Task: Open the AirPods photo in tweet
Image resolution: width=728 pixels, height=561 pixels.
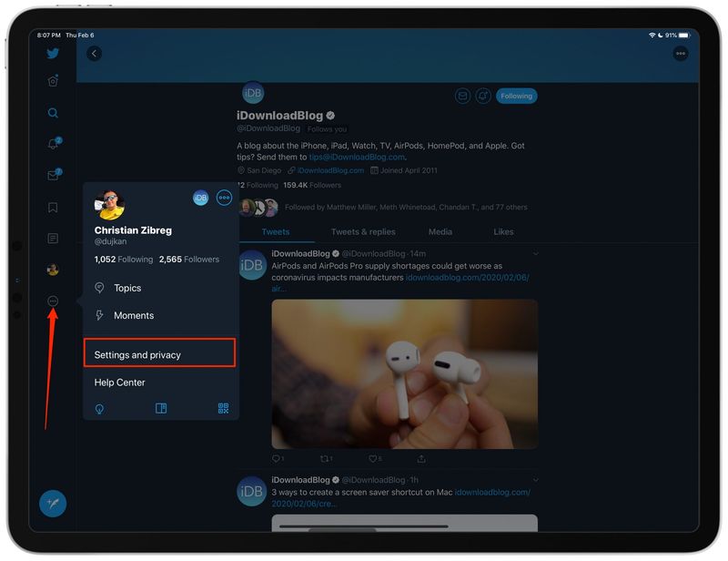Action: coord(405,374)
